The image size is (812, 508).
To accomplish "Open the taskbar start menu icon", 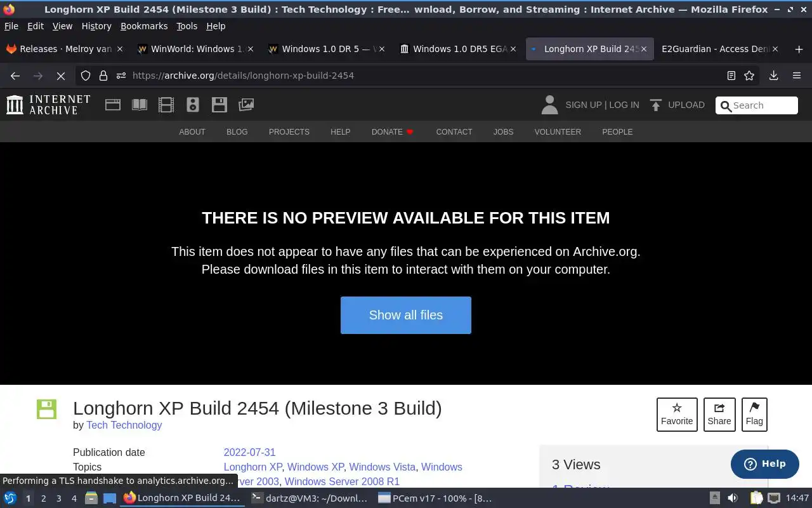I will click(10, 498).
